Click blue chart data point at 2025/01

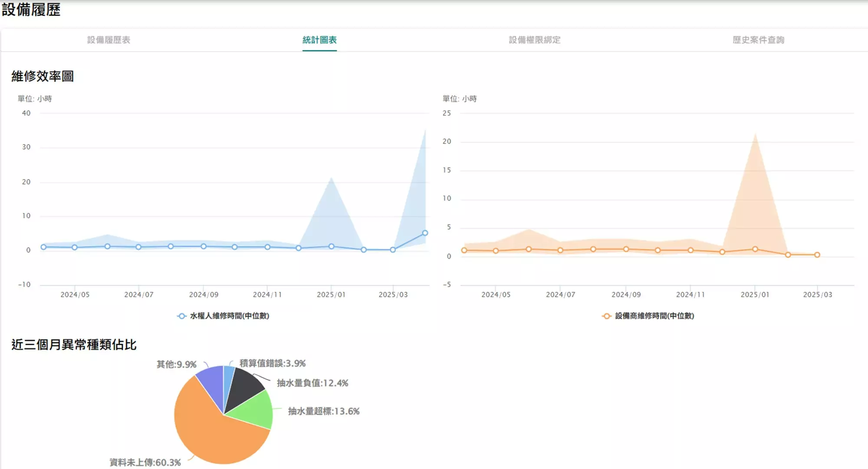[331, 246]
